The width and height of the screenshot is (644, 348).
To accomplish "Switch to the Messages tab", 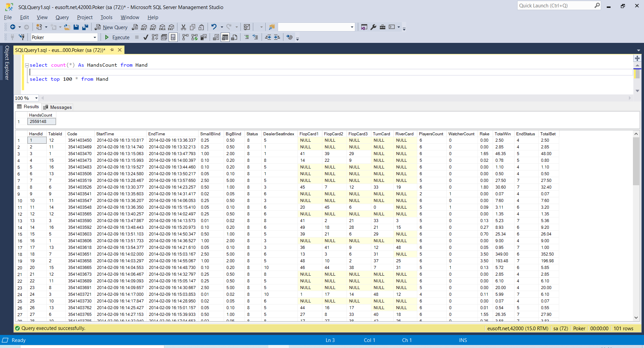I will point(57,107).
